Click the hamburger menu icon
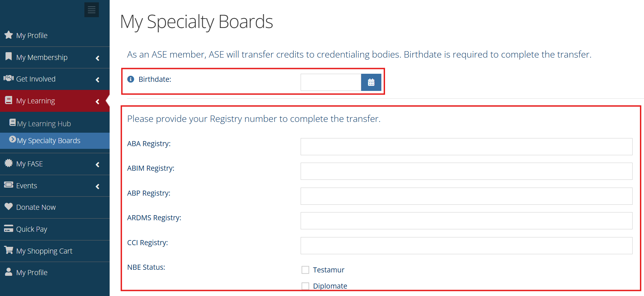Viewport: 644px width, 296px height. pos(91,9)
